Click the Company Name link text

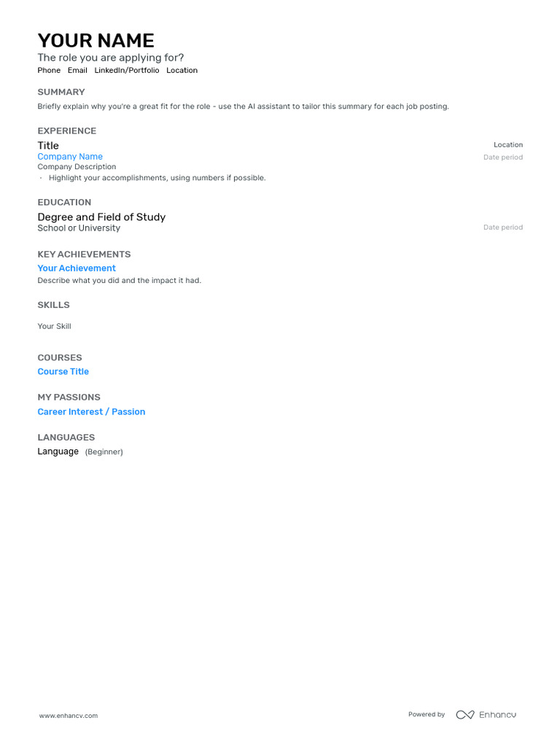pos(70,157)
